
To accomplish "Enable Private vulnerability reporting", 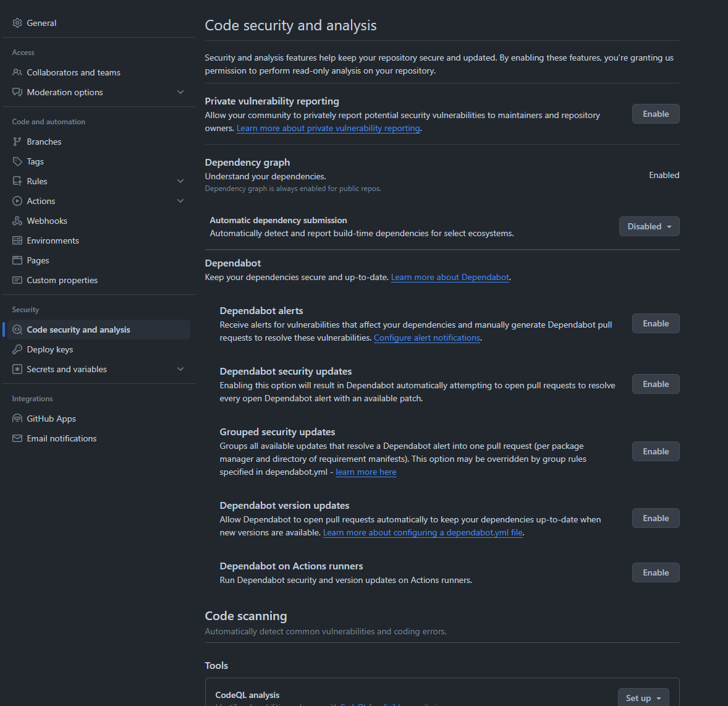I will [656, 114].
